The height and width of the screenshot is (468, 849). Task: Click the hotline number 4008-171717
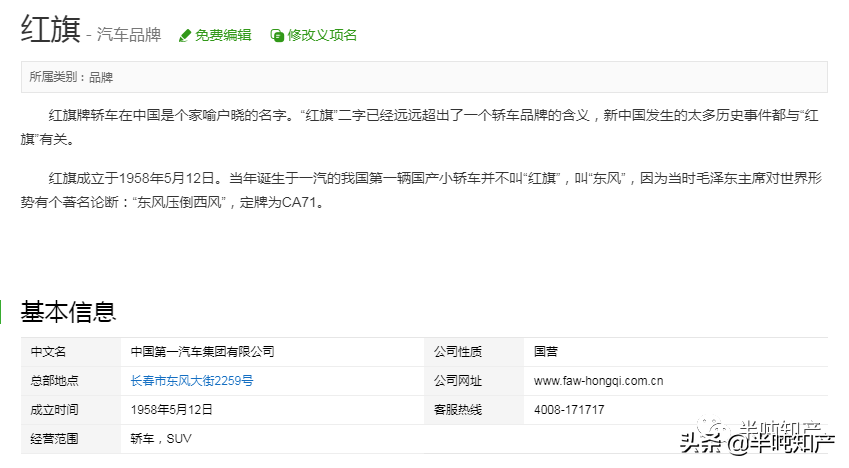click(569, 410)
